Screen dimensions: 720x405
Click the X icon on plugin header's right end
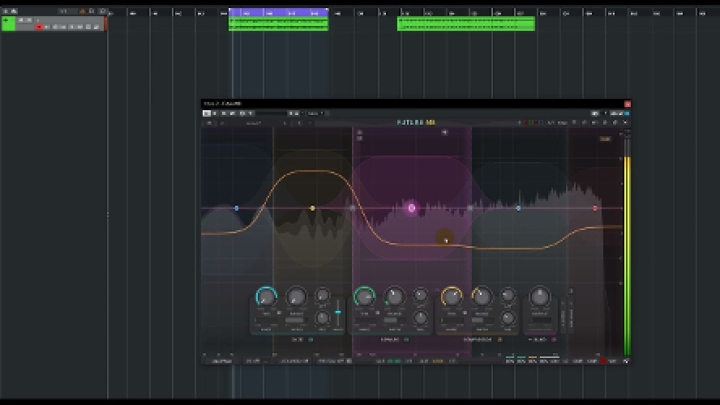tap(625, 123)
